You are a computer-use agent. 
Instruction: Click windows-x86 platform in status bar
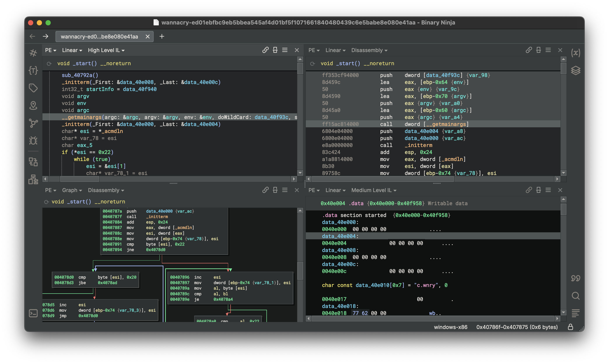pos(451,327)
